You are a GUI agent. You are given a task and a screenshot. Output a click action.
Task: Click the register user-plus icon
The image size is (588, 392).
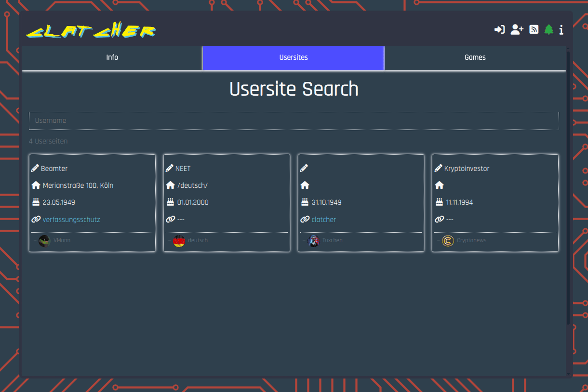pos(517,30)
